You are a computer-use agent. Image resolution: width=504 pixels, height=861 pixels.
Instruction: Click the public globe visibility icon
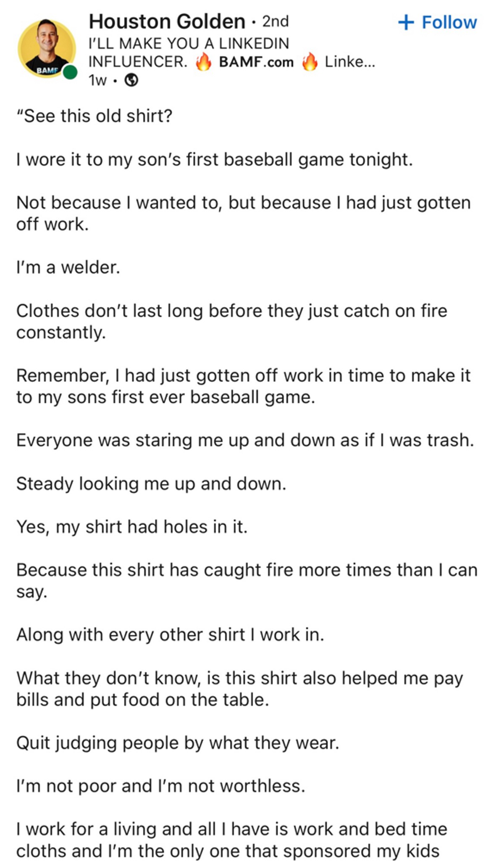click(x=132, y=80)
